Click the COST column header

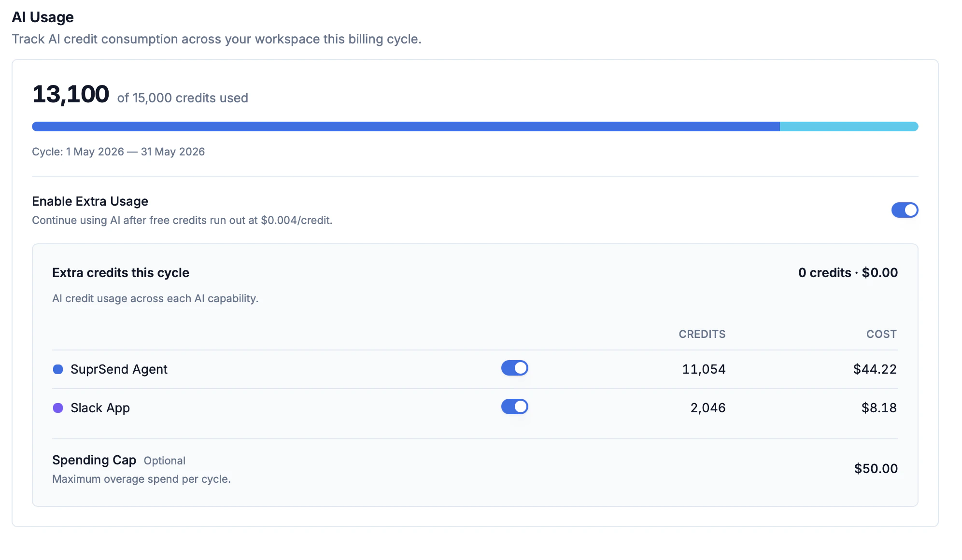(x=881, y=334)
